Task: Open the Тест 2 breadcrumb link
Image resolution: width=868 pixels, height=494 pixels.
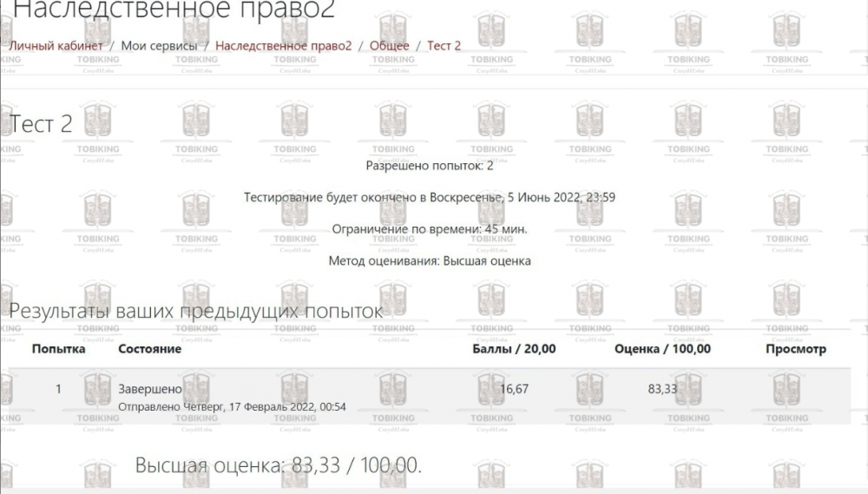Action: (x=444, y=45)
